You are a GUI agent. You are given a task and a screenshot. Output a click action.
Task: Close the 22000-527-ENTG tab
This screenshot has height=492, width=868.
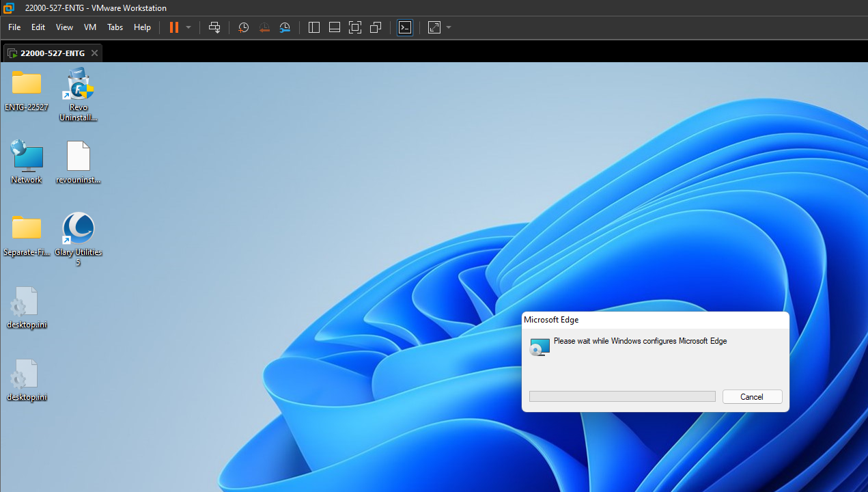[94, 53]
